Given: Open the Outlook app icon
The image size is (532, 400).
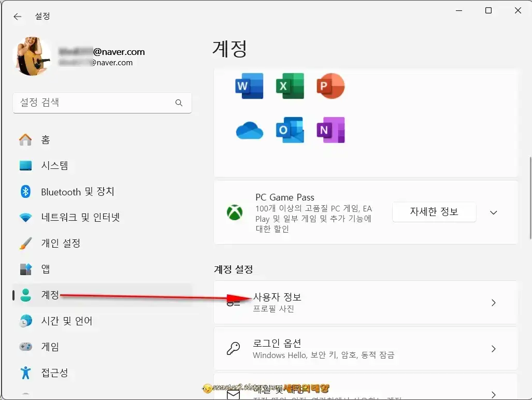Looking at the screenshot, I should [x=290, y=130].
